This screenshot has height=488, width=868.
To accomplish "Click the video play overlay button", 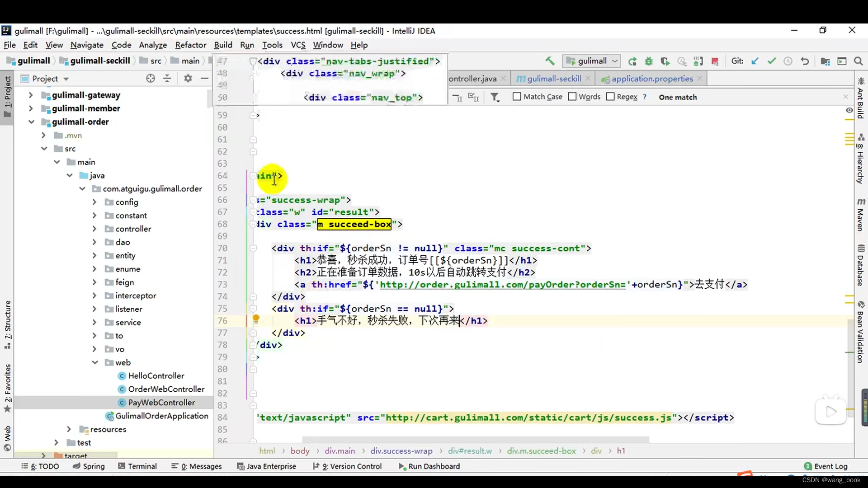I will tap(831, 411).
